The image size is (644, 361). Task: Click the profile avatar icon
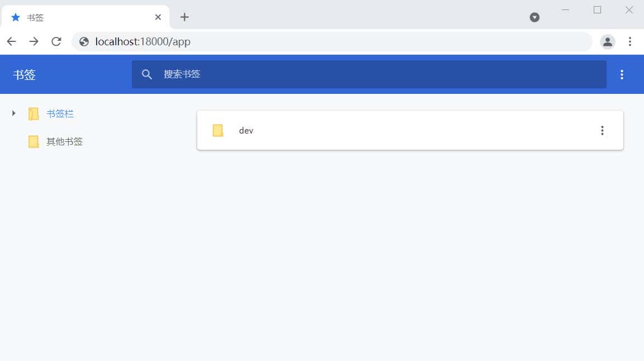(607, 41)
